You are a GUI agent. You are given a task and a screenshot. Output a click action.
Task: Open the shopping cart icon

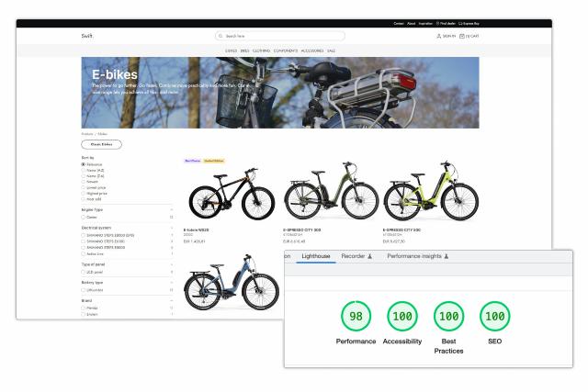coord(460,36)
